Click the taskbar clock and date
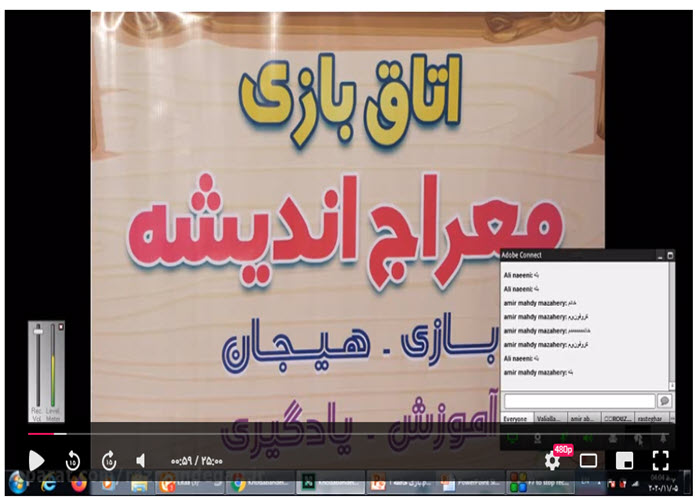The image size is (696, 498). [663, 483]
